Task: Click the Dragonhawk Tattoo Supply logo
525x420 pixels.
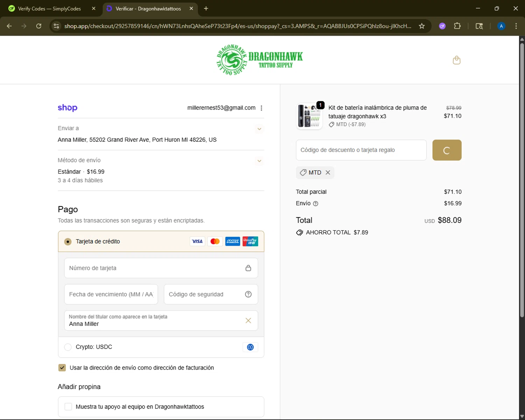Action: pos(259,60)
